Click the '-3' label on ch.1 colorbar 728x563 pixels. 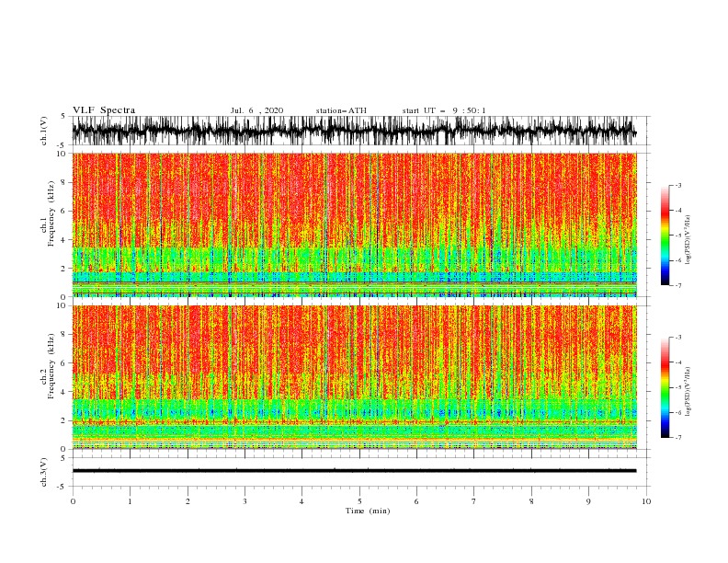coord(677,185)
